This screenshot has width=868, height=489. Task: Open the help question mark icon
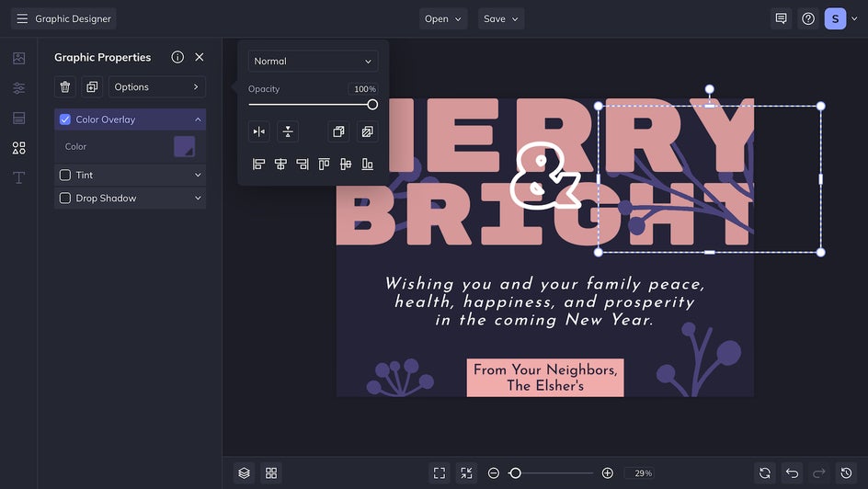(x=808, y=18)
